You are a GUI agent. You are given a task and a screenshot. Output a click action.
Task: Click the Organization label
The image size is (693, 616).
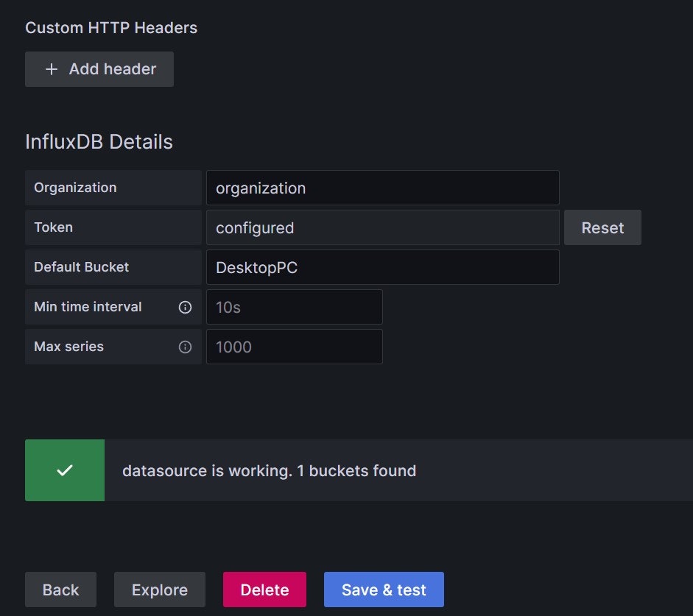coord(75,188)
